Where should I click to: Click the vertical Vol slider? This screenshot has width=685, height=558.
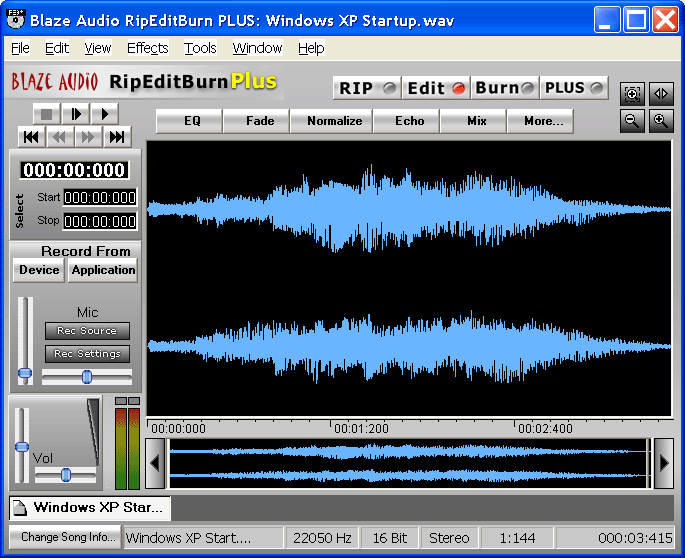click(x=22, y=445)
